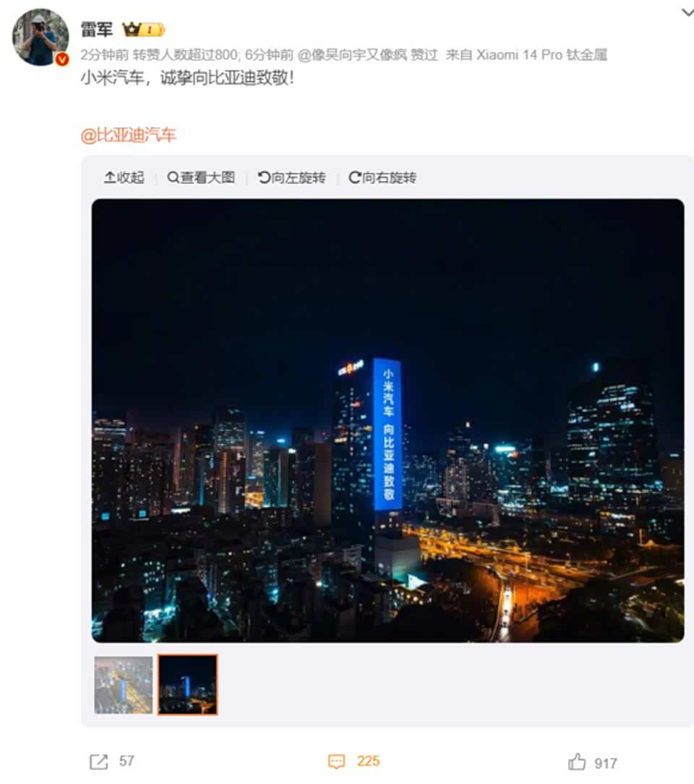Open the 雷军 username link
This screenshot has width=694, height=784.
[97, 30]
